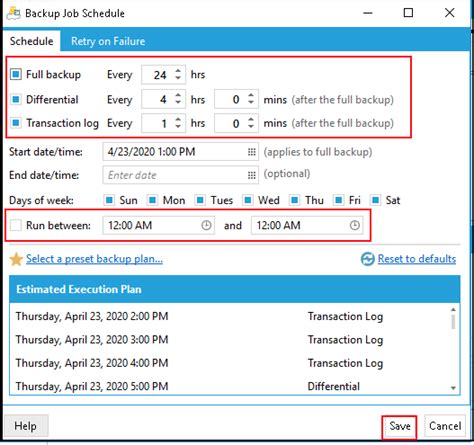This screenshot has width=474, height=445.
Task: Click the Backup Job Schedule title bar icon
Action: point(13,13)
